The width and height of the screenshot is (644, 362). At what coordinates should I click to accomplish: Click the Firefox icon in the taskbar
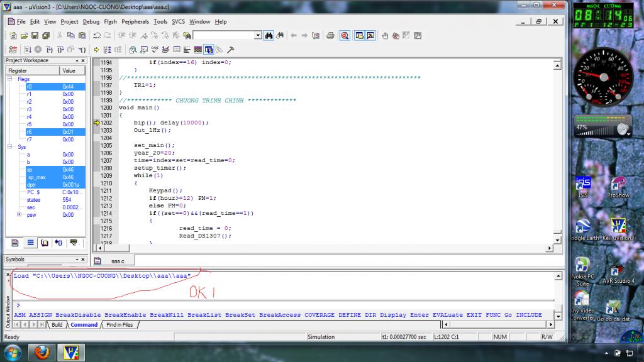pos(43,352)
